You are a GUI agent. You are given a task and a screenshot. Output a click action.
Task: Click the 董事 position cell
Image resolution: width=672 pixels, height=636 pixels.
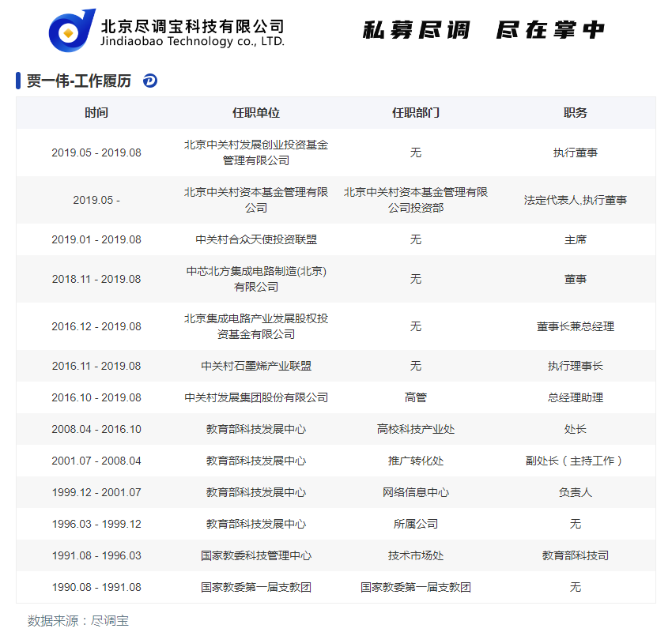[575, 279]
